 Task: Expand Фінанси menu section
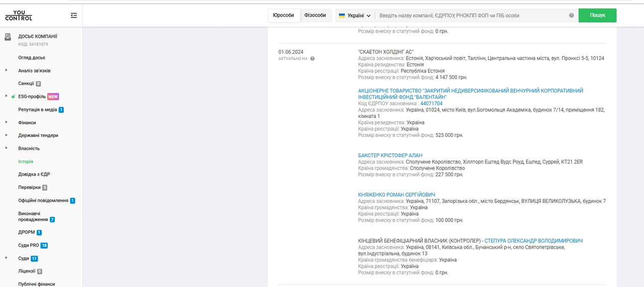[7, 122]
